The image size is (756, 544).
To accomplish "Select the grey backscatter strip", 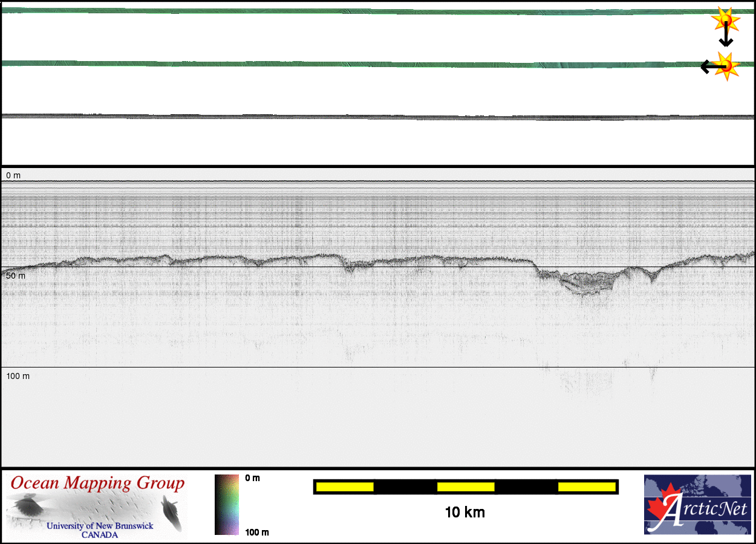I will pyautogui.click(x=363, y=117).
